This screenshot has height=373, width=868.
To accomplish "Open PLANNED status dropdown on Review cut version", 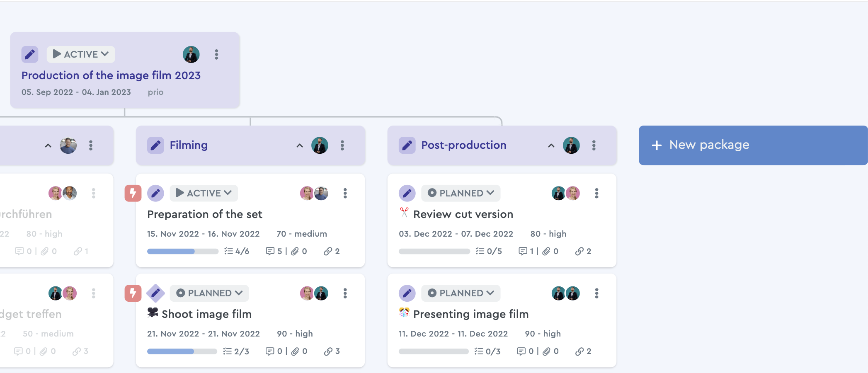I will [461, 193].
